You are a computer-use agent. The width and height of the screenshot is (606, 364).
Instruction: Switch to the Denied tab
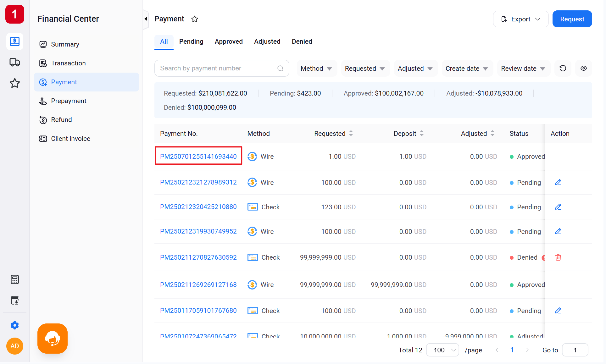302,41
